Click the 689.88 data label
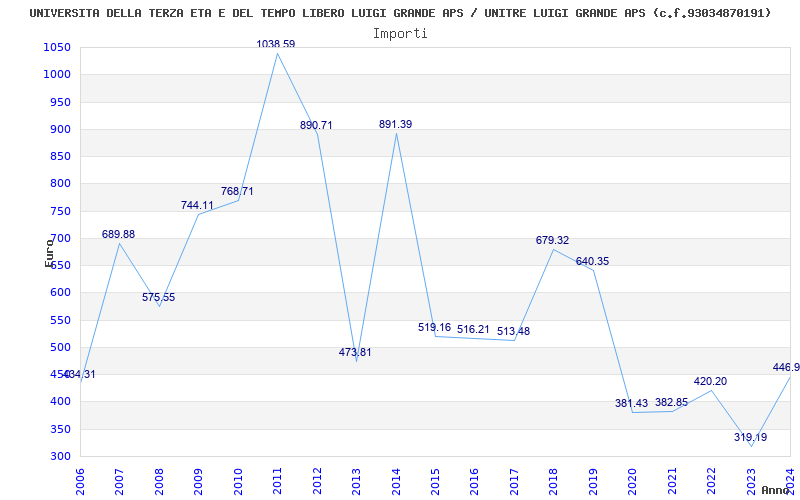Image resolution: width=800 pixels, height=500 pixels. click(118, 234)
